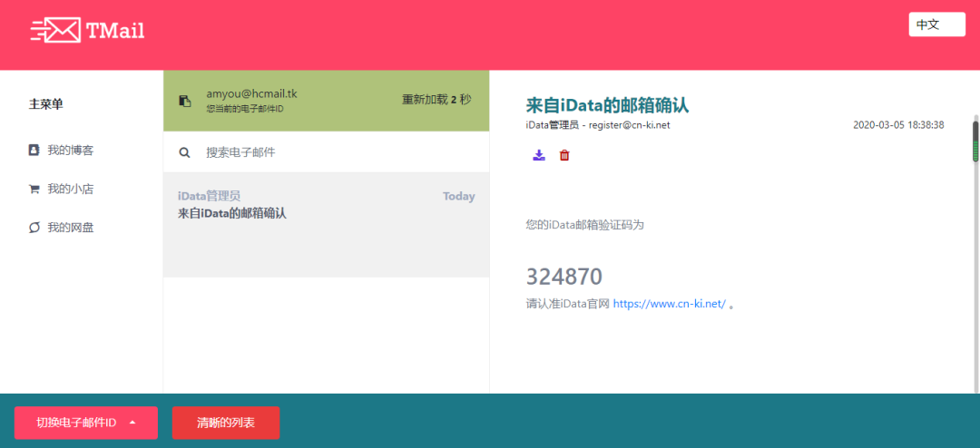The width and height of the screenshot is (980, 448).
Task: Click the 我的博客 person icon
Action: tap(34, 150)
